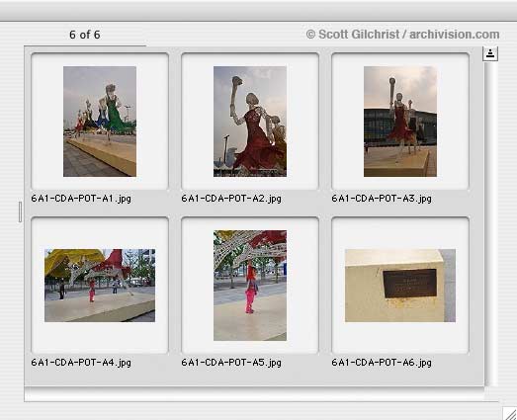Click the vertical scrollbar track beside the thumbnails

[490, 223]
